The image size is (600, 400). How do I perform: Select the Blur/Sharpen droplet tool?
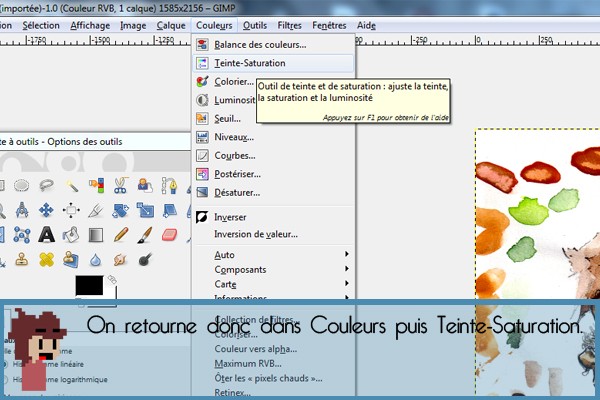95,260
